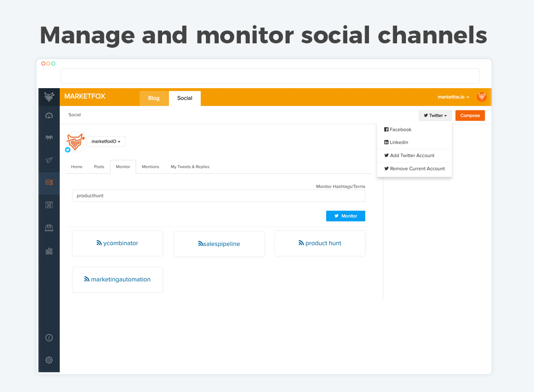The height and width of the screenshot is (392, 534).
Task: Switch to the Social tab
Action: coord(185,98)
